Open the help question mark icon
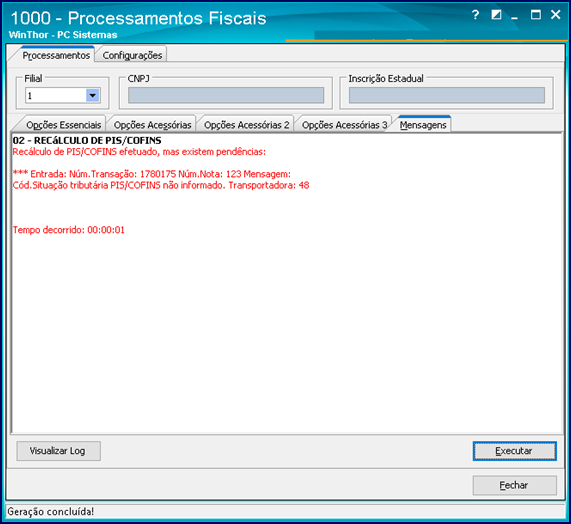The height and width of the screenshot is (524, 571). pos(475,15)
